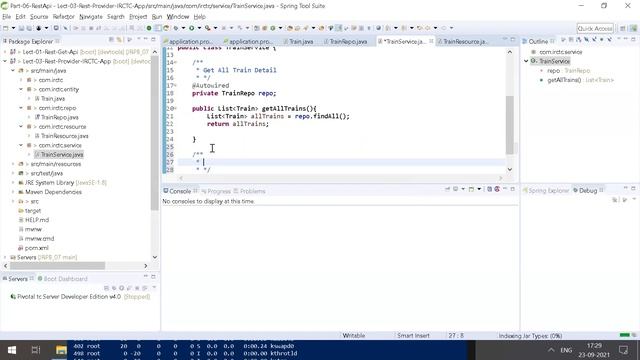This screenshot has height=360, width=640.
Task: Click Link with Editor in Package Explorer
Action: pyautogui.click(x=119, y=40)
